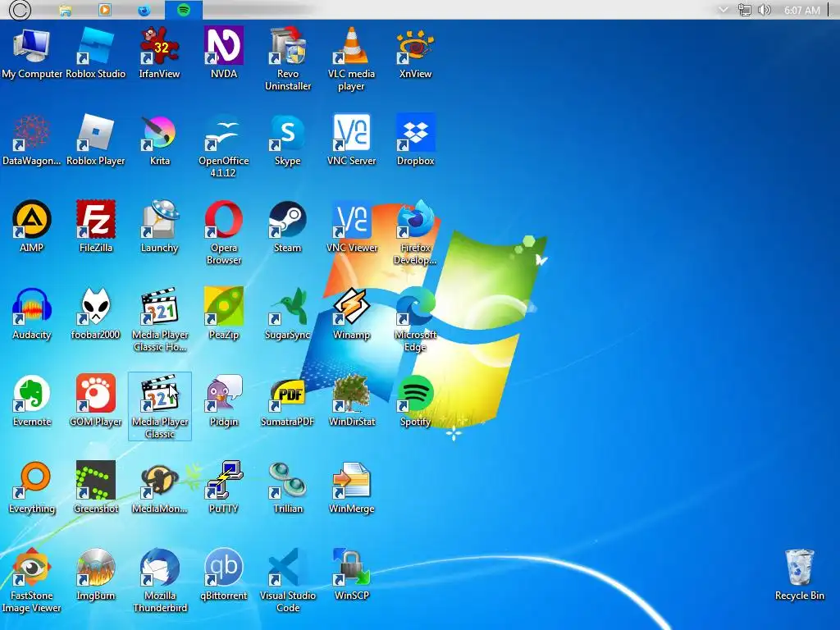Select the AIMP player icon
The height and width of the screenshot is (630, 840).
[32, 226]
